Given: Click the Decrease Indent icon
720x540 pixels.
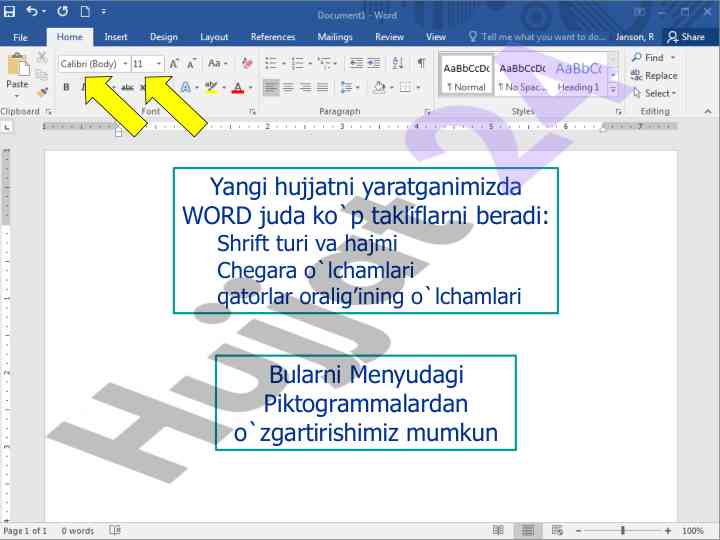Looking at the screenshot, I should 356,63.
